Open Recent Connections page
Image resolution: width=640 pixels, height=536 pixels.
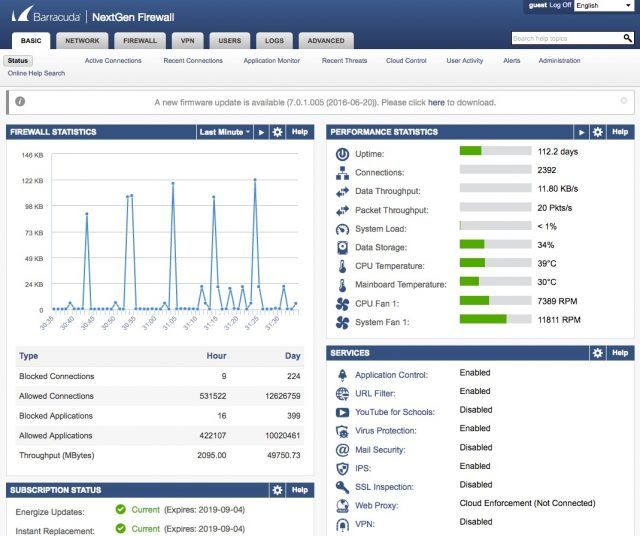193,60
